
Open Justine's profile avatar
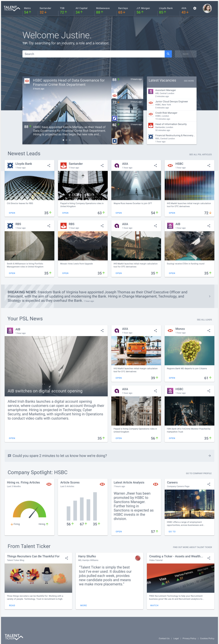207,8
